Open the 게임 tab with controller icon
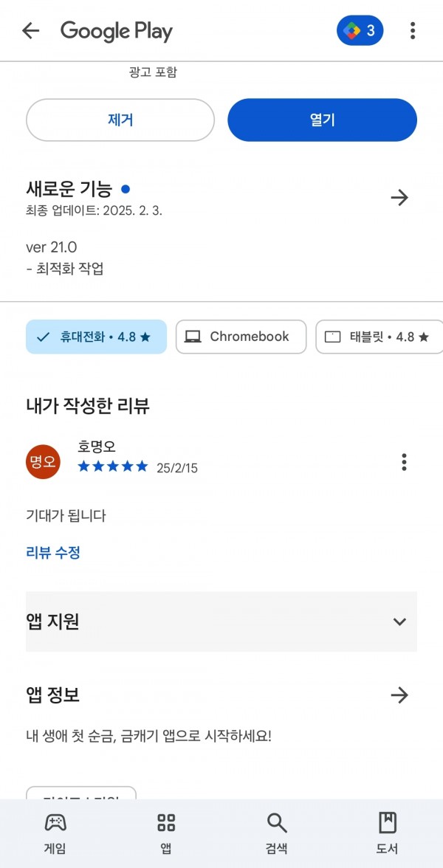443x868 pixels. pos(55,833)
